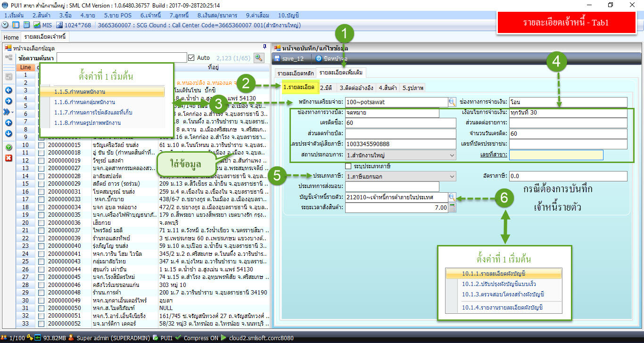Open calculator for ระยะเวลาสั่งสินค้า field

click(452, 207)
